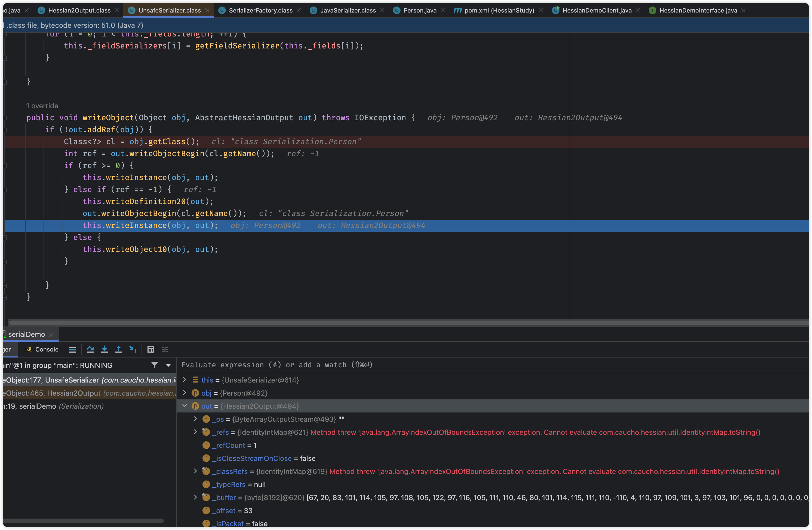Expand the obj Person@492 variable

click(184, 393)
